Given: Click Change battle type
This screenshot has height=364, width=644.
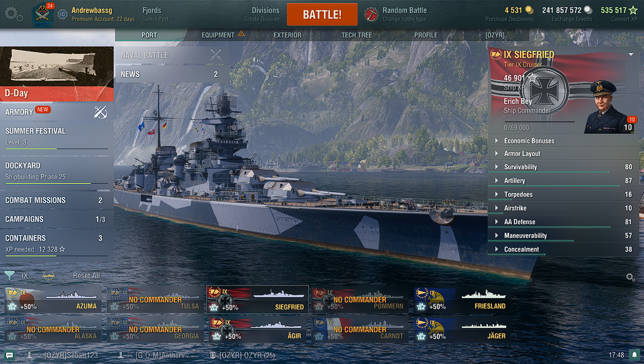Looking at the screenshot, I should point(404,19).
